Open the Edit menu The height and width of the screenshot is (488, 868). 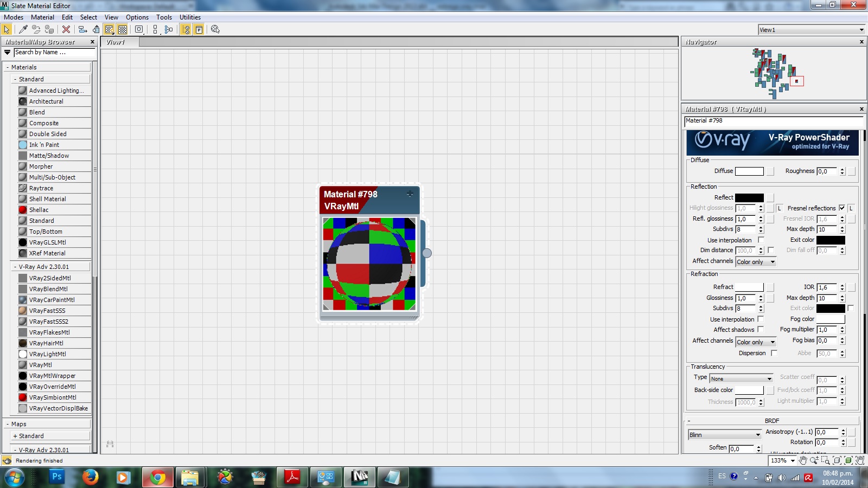(67, 17)
